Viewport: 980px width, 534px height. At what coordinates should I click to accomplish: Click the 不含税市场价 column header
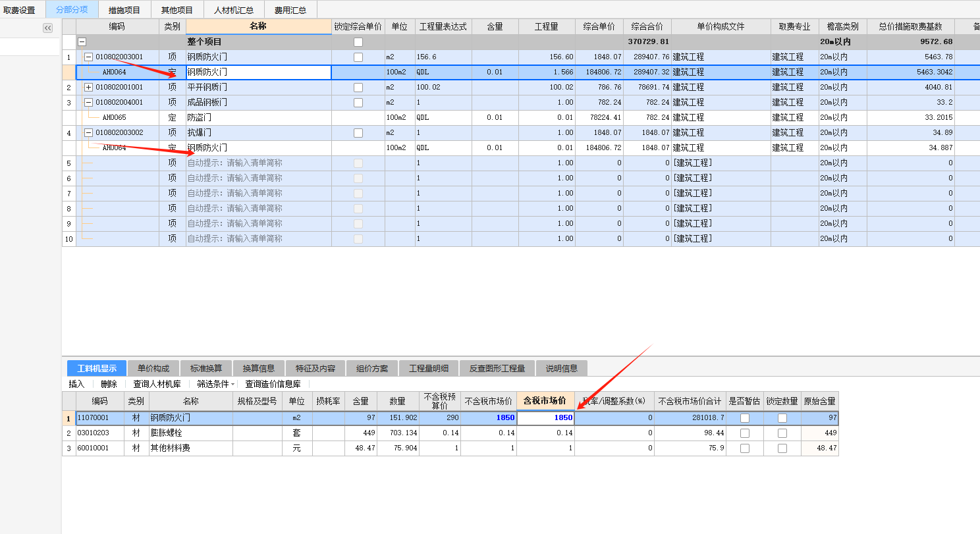[488, 401]
